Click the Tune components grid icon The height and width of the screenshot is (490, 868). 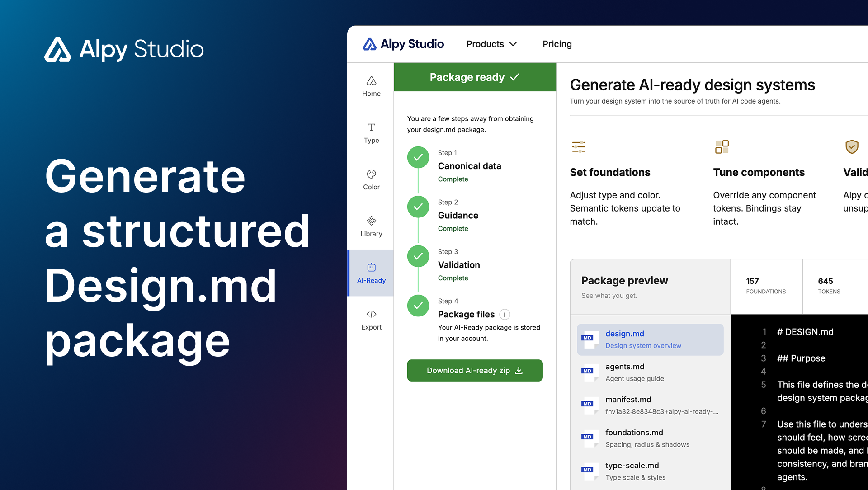click(x=722, y=147)
